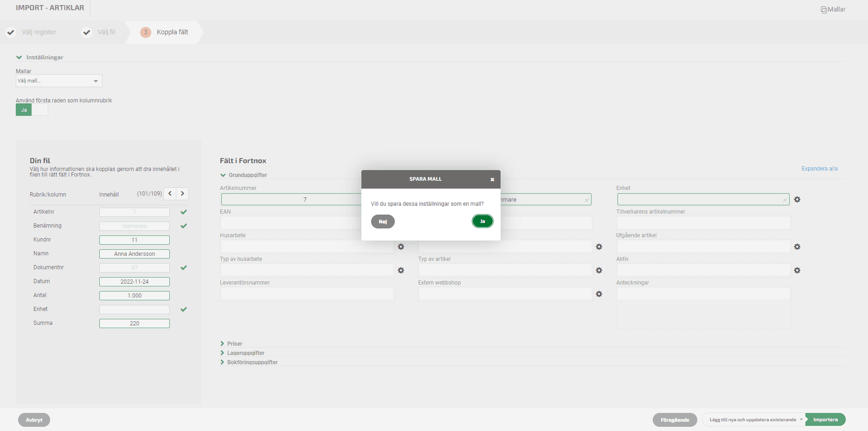
Task: Collapse the Grunduppgifter section
Action: point(244,175)
